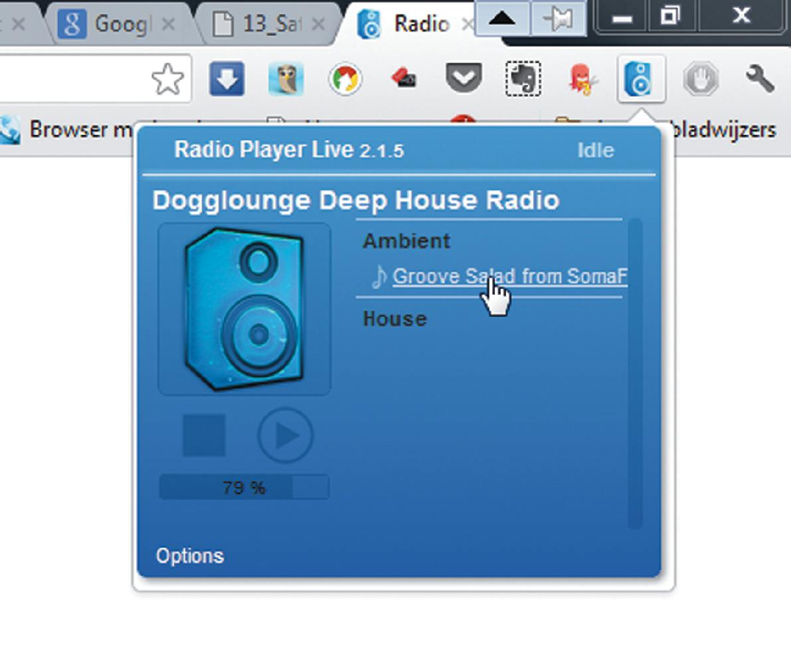
Task: Open the Browser bookmark in bookmarks bar
Action: pyautogui.click(x=66, y=129)
